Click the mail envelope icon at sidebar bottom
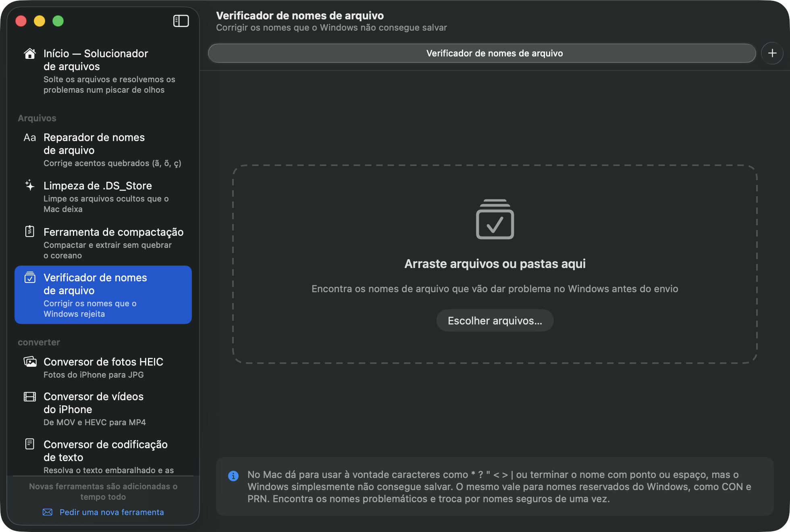 [48, 512]
